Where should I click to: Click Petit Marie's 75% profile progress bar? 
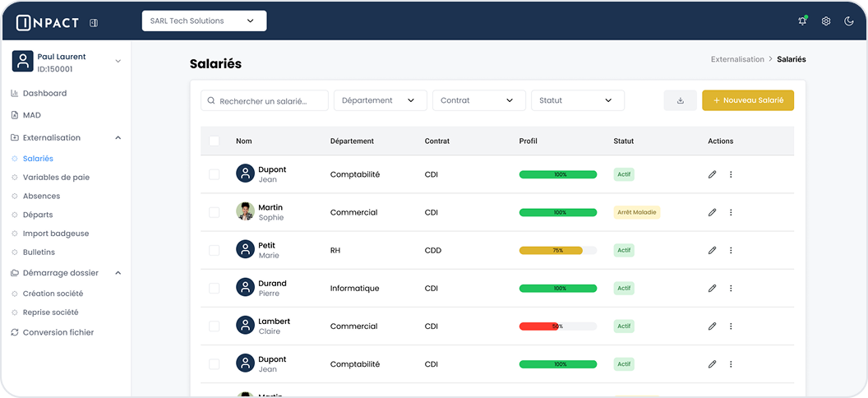558,251
